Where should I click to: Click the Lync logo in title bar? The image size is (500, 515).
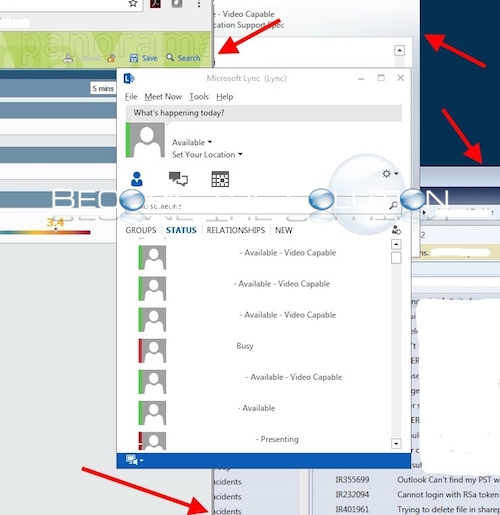tap(129, 78)
